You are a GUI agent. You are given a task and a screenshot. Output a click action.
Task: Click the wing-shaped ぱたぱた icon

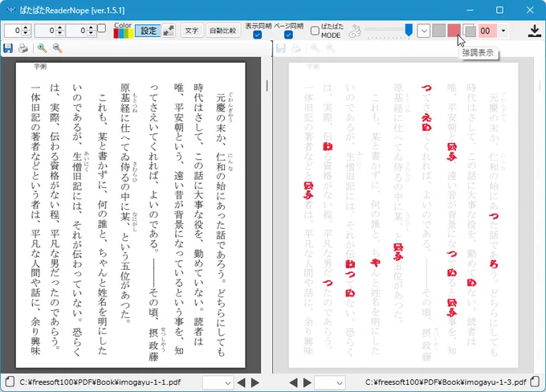point(355,31)
